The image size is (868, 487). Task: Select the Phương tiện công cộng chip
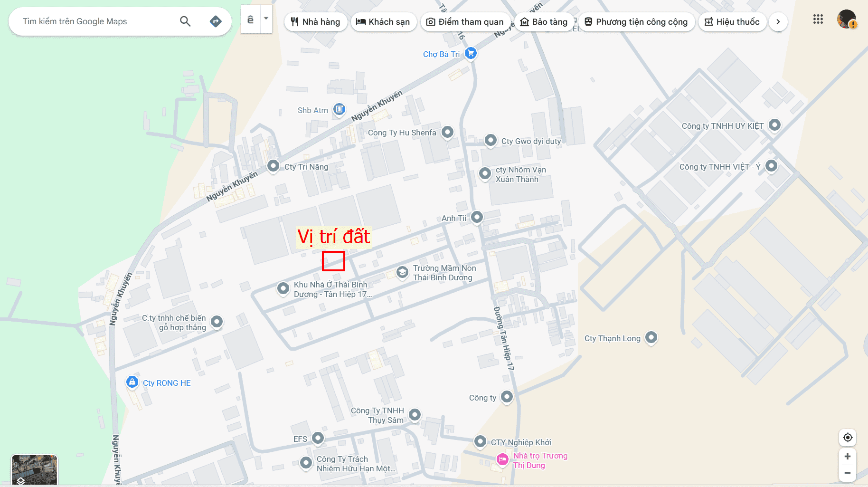coord(636,22)
